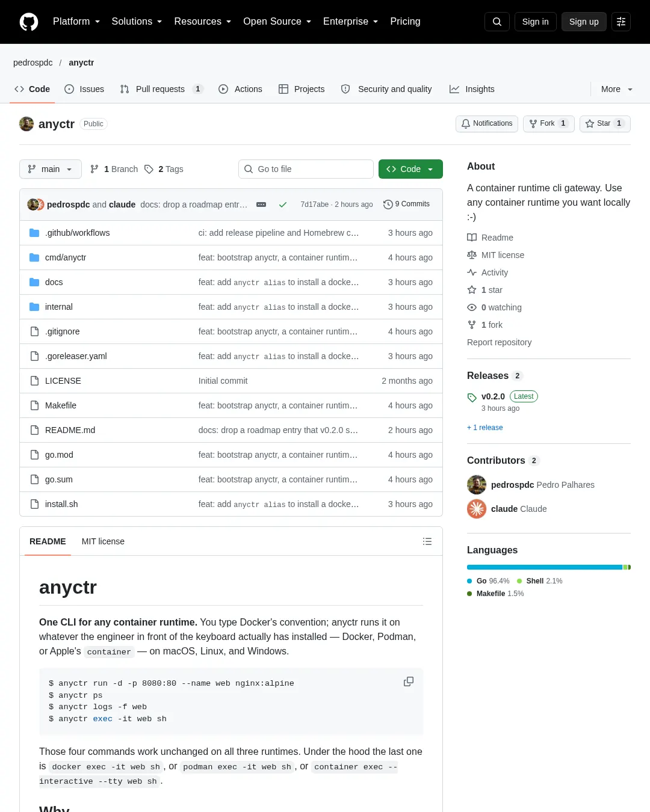Open the 2 Tags link

pos(164,169)
